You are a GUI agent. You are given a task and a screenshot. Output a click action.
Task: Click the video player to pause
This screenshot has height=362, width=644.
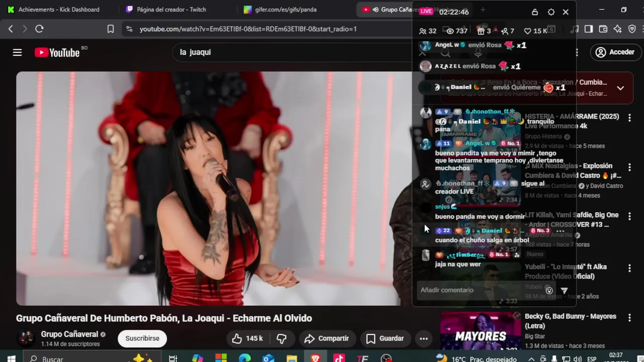tap(214, 189)
